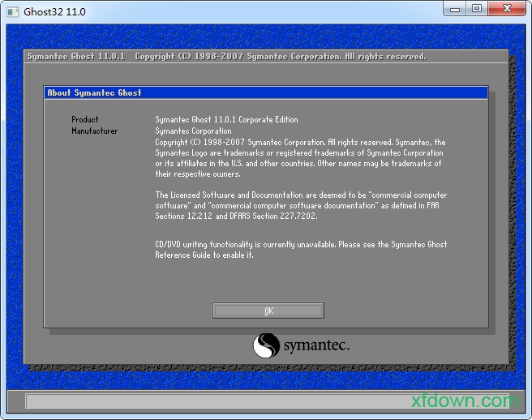Screen dimensions: 532x420
Task: Select the Product label
Action: (x=85, y=120)
